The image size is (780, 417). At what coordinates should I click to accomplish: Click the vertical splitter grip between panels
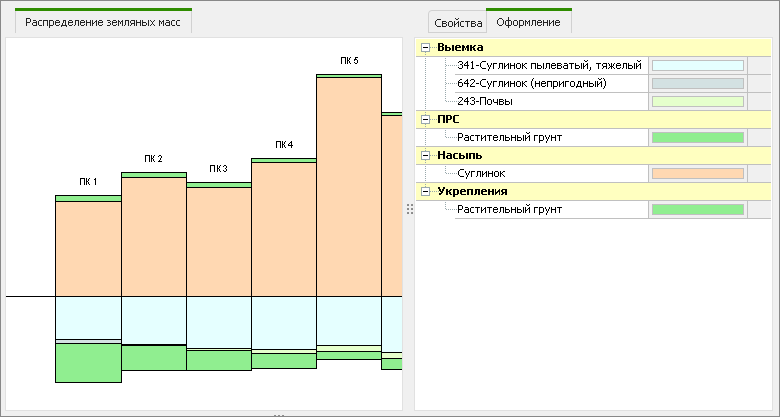click(x=408, y=208)
